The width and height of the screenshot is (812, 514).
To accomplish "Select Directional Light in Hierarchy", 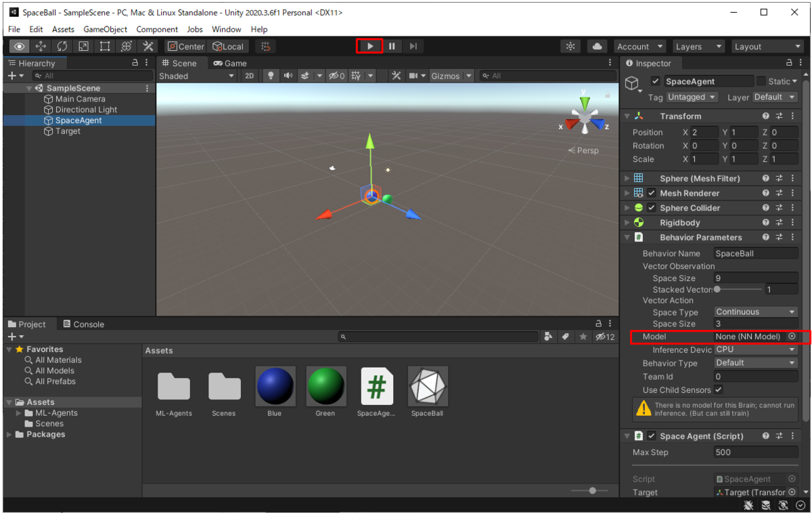I will pyautogui.click(x=86, y=110).
